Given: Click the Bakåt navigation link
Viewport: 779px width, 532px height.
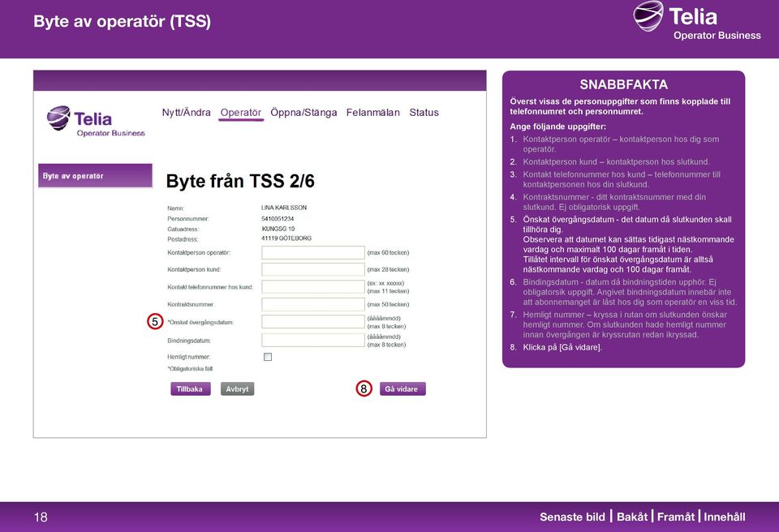Looking at the screenshot, I should pyautogui.click(x=632, y=517).
